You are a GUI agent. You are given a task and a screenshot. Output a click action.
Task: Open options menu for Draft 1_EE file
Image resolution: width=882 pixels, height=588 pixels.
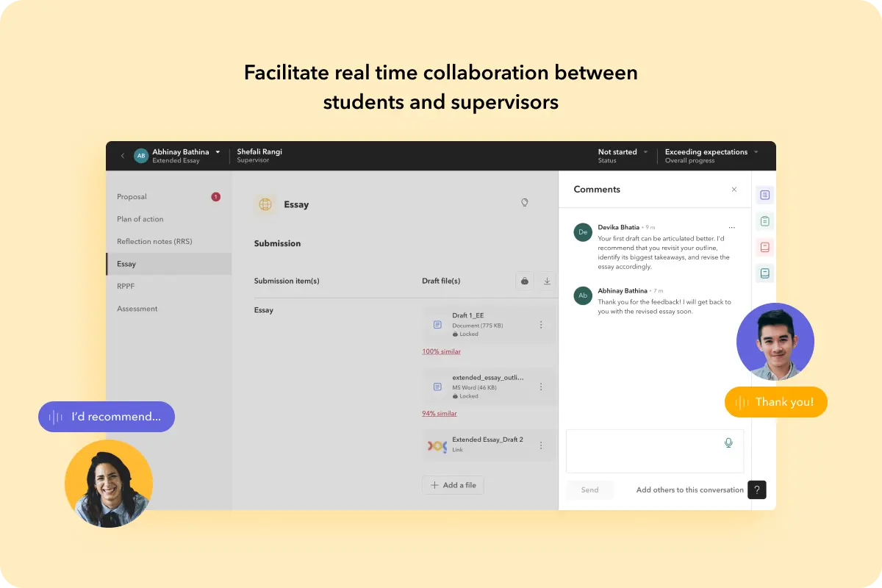point(541,325)
